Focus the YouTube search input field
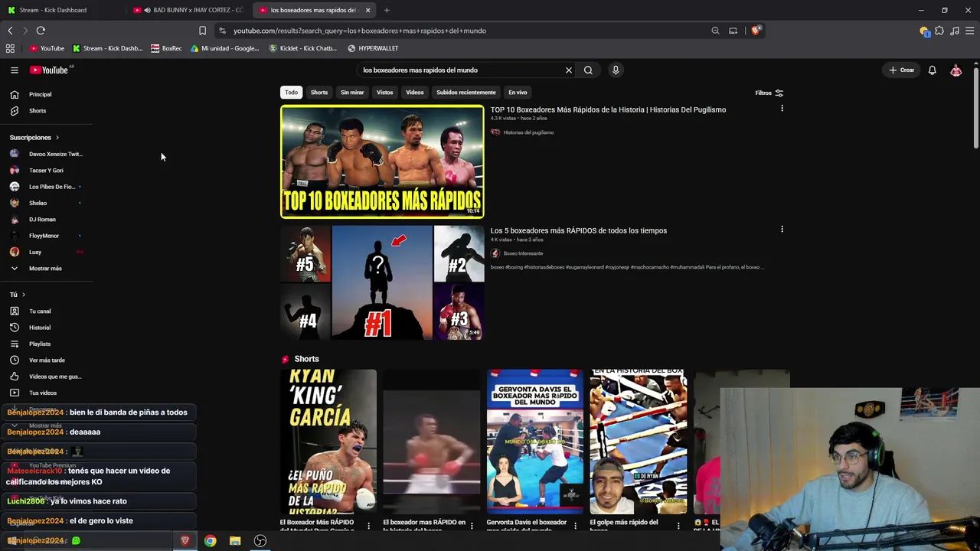 click(x=461, y=70)
